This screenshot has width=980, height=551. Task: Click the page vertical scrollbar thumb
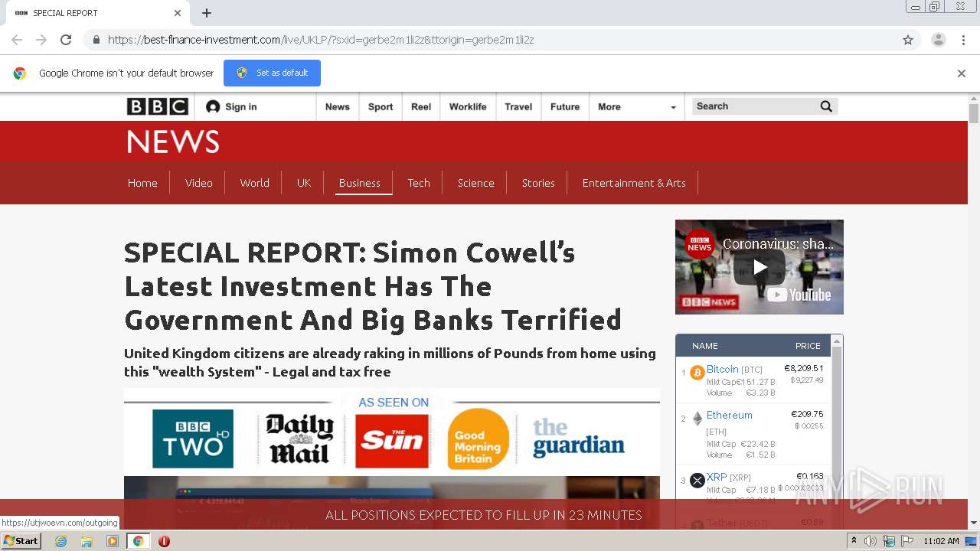coord(974,113)
